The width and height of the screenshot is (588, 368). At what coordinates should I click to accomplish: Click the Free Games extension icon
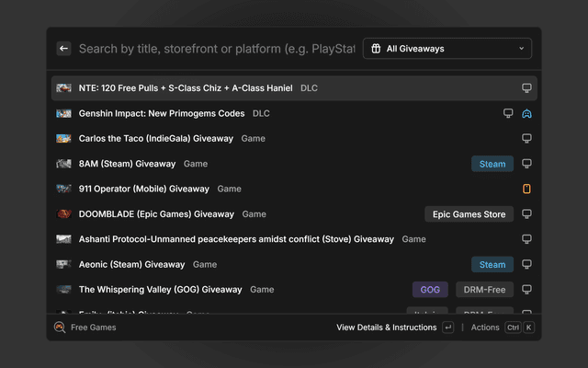tap(60, 328)
